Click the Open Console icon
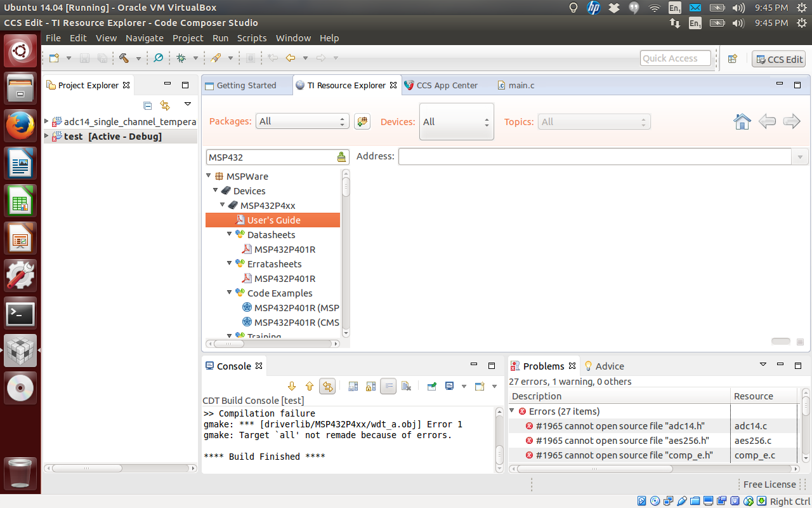The height and width of the screenshot is (508, 812). pyautogui.click(x=480, y=386)
